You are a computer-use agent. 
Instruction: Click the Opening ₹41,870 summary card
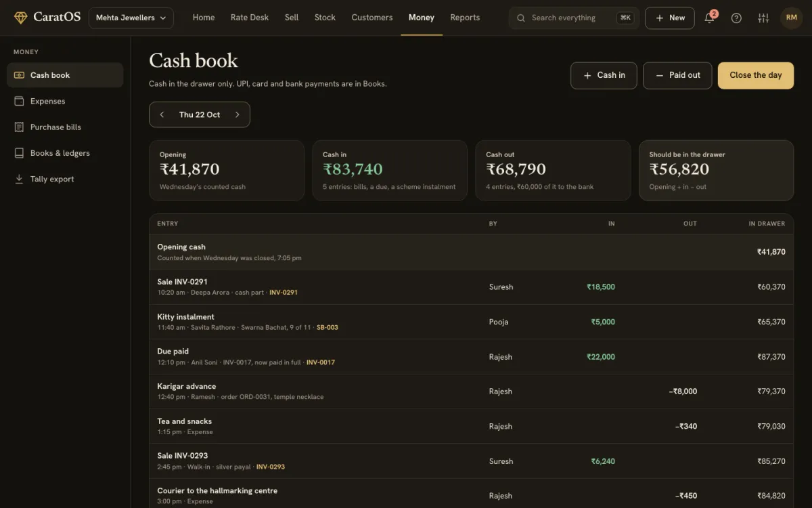pos(227,171)
